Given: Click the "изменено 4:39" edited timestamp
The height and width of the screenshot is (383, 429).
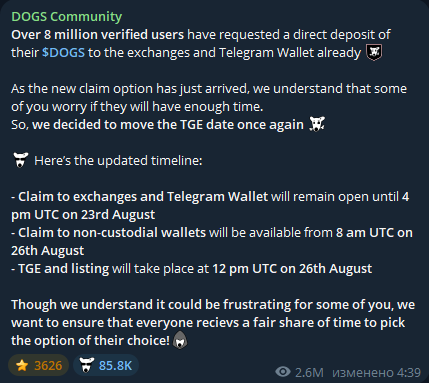Looking at the screenshot, I should [x=376, y=372].
